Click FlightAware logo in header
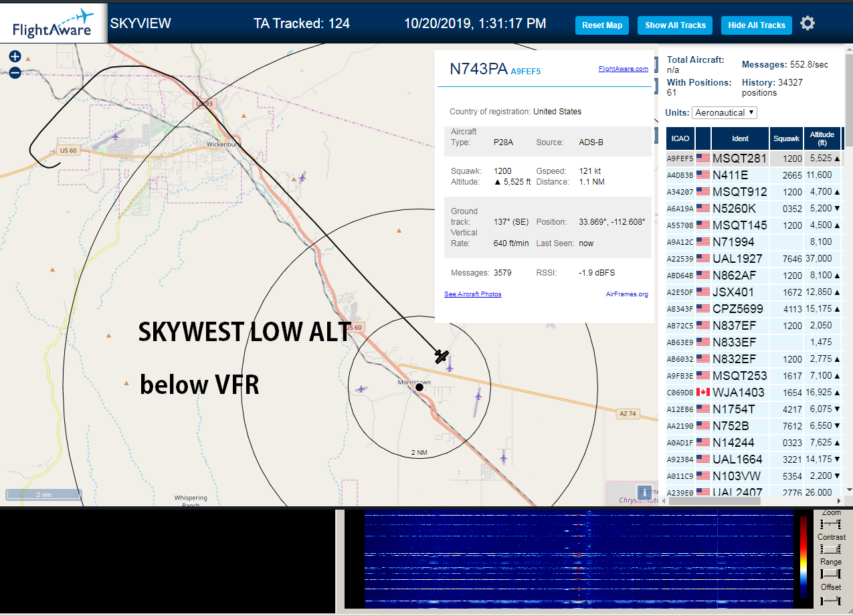Image resolution: width=853 pixels, height=616 pixels. (x=54, y=23)
